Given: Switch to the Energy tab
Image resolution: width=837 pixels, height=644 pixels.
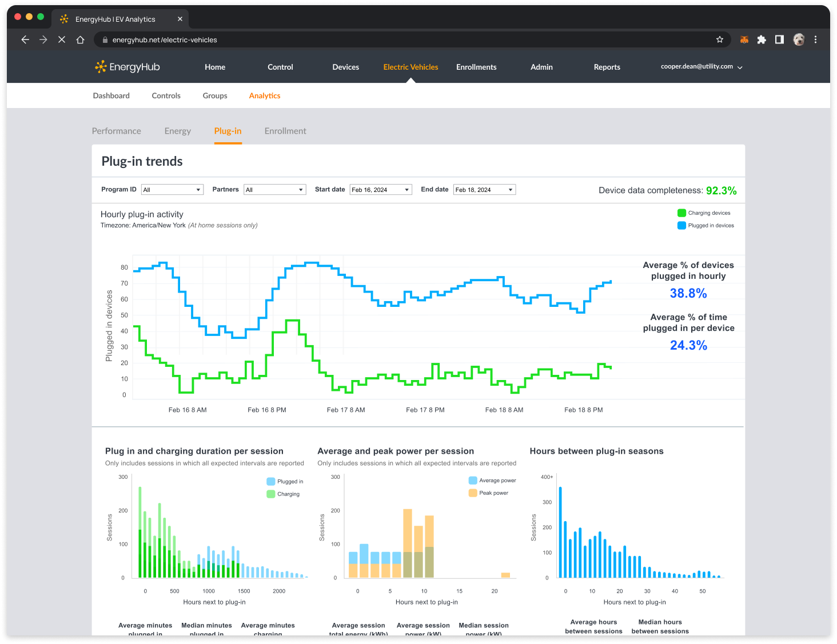Looking at the screenshot, I should pyautogui.click(x=178, y=131).
